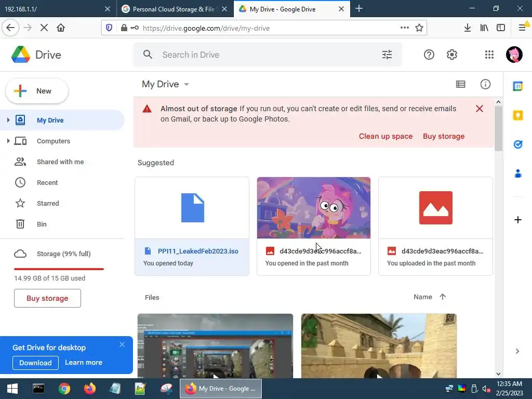
Task: Open Contacts side panel icon
Action: coord(518,174)
